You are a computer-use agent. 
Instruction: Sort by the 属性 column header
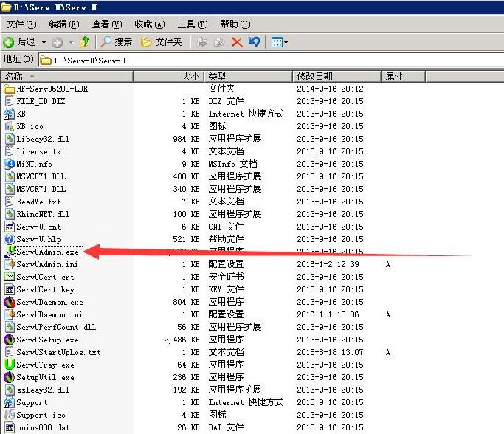click(x=404, y=77)
